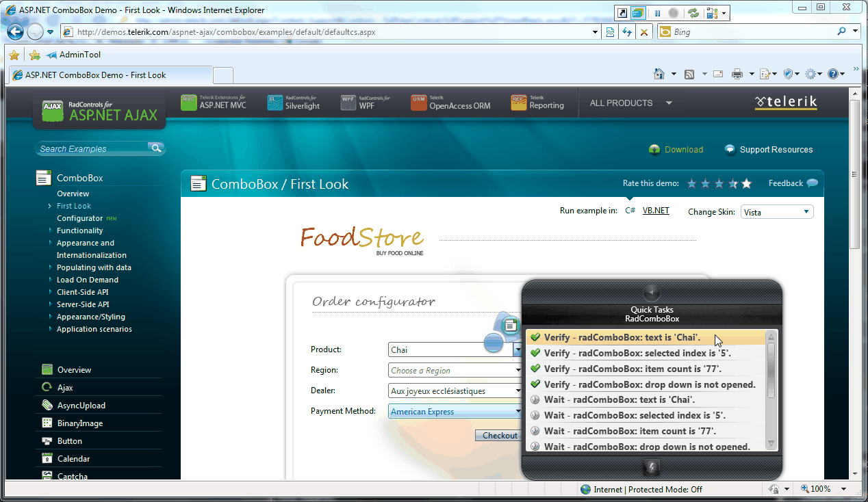Click the Quick Tasks back arrow button
This screenshot has width=868, height=502.
click(652, 292)
